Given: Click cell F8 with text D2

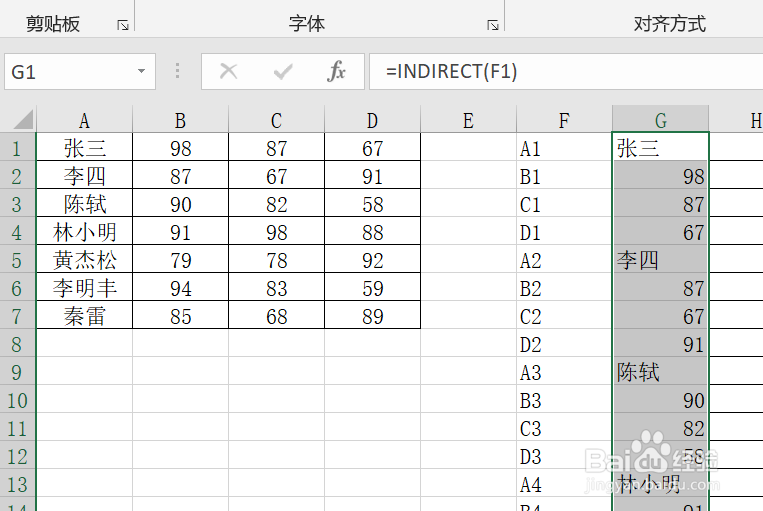Looking at the screenshot, I should (x=564, y=344).
